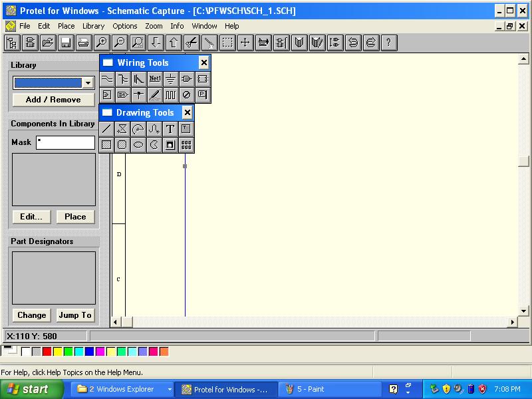Viewport: 532px width, 399px height.
Task: Open the Zoom menu
Action: coord(154,26)
